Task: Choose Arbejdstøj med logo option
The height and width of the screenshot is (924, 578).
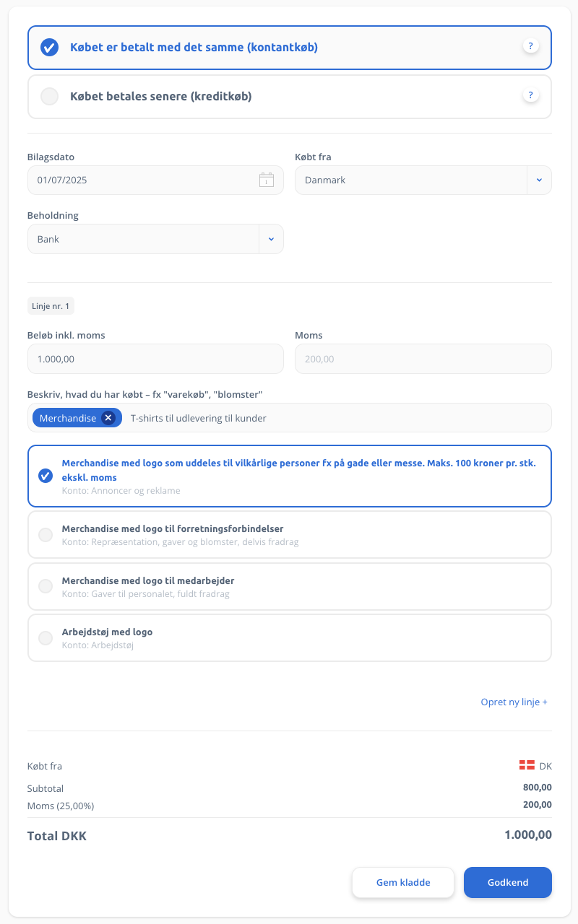Action: point(290,637)
